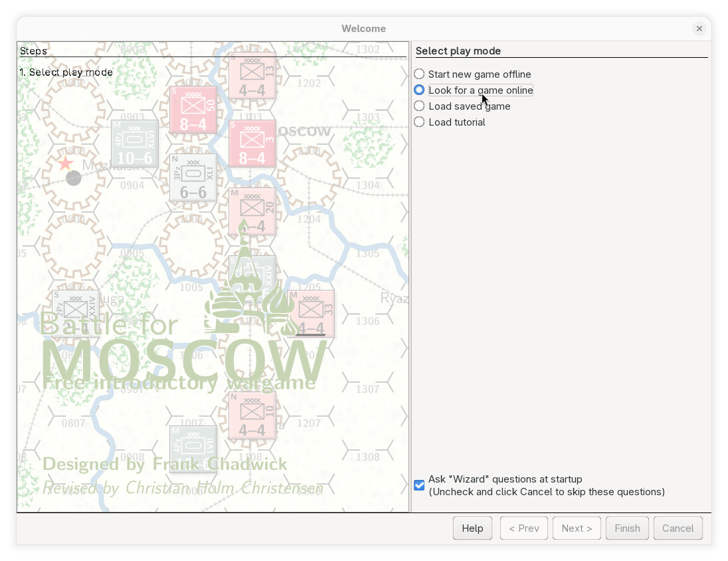This screenshot has width=728, height=561.
Task: Select Look for a game online
Action: (x=419, y=90)
